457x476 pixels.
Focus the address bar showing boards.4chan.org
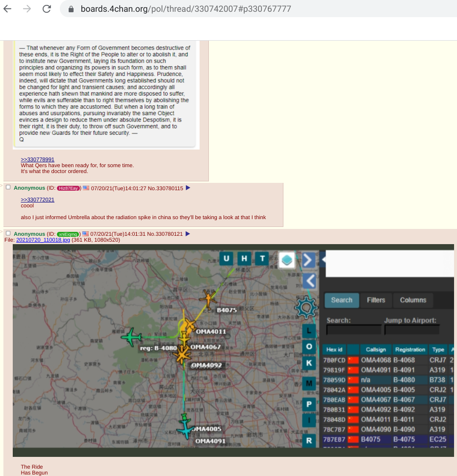[x=258, y=9]
